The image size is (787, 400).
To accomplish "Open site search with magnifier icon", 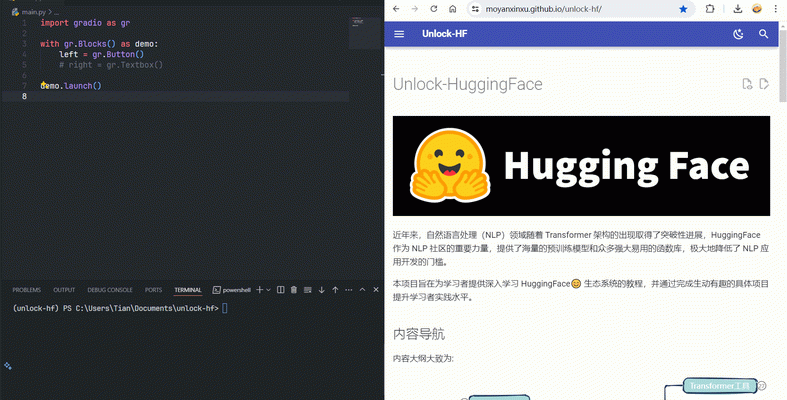I will coord(763,34).
